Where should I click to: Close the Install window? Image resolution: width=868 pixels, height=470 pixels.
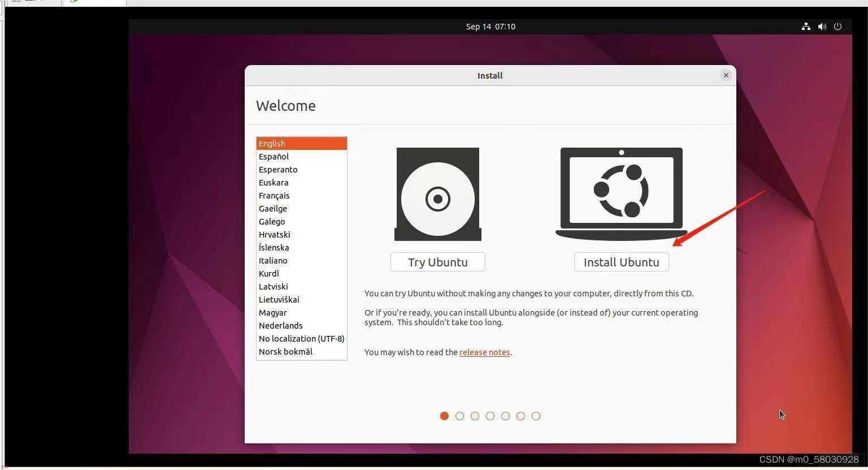tap(726, 75)
